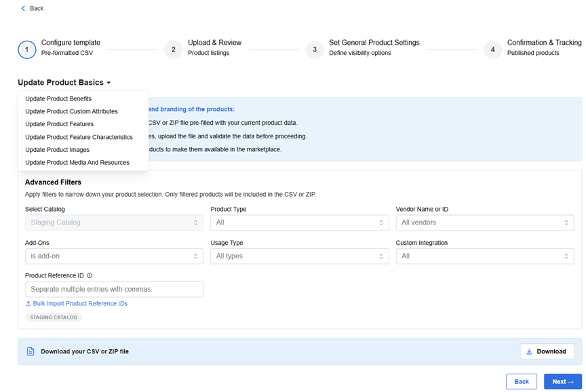Screen dimensions: 586x392
Task: Click step 4 circle Confirmation & Tracking
Action: click(x=492, y=50)
